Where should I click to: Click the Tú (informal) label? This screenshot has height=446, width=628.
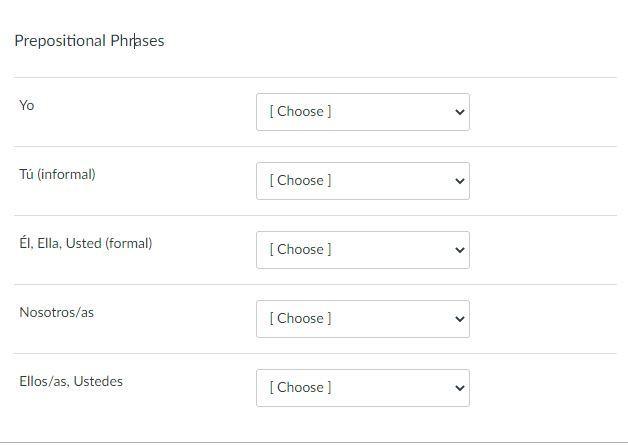pyautogui.click(x=57, y=174)
